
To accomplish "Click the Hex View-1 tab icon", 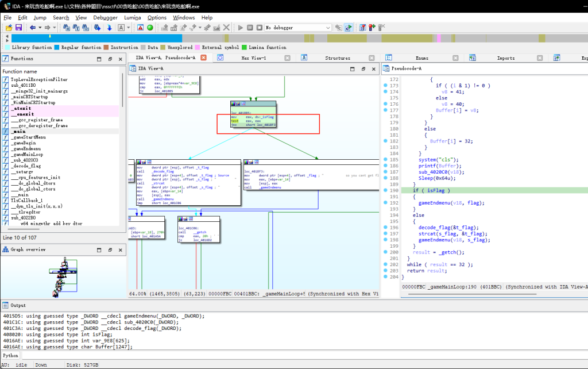I will coord(220,58).
